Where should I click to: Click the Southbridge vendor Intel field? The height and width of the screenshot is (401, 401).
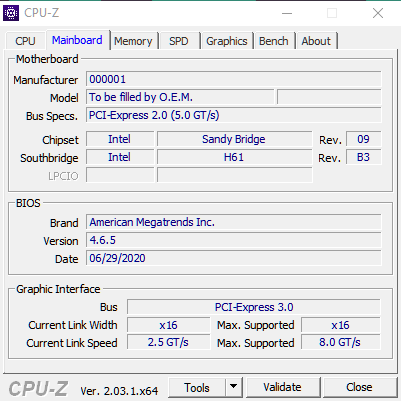click(x=120, y=157)
